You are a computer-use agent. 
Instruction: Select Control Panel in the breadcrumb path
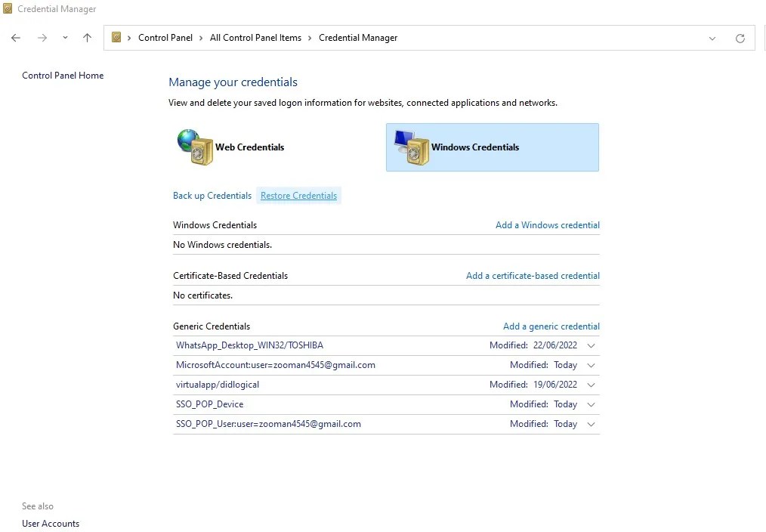[165, 37]
